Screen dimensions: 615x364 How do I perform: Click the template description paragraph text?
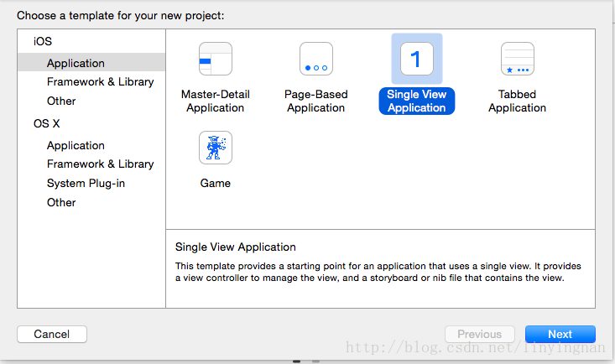click(x=378, y=272)
